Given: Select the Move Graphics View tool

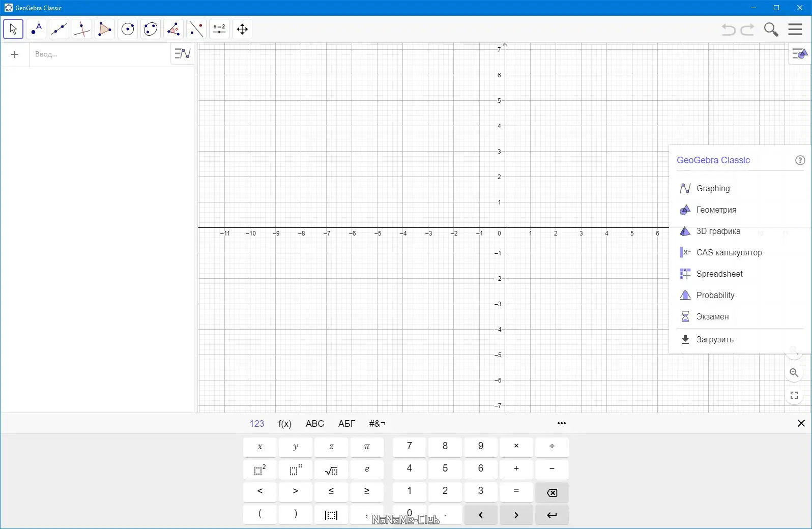Looking at the screenshot, I should 242,29.
